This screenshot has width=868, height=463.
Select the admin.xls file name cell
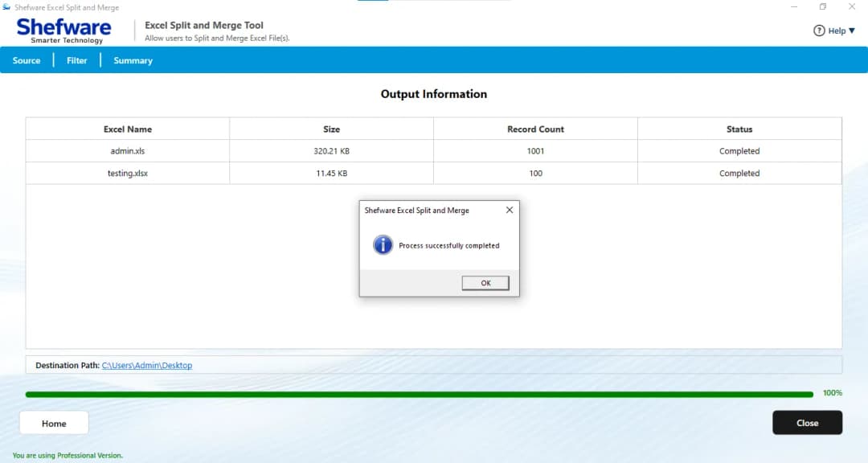(127, 150)
